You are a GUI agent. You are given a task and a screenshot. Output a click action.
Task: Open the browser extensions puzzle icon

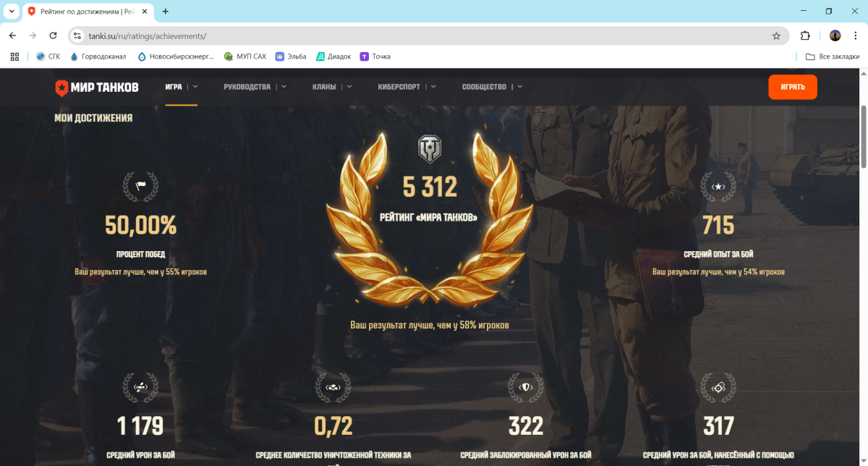point(805,35)
